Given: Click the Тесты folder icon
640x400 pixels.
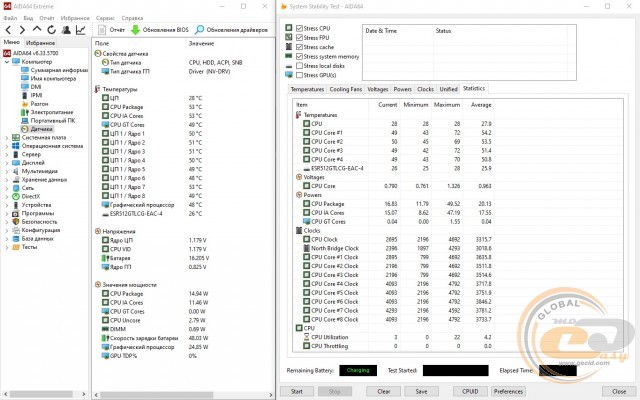Looking at the screenshot, I should point(16,247).
